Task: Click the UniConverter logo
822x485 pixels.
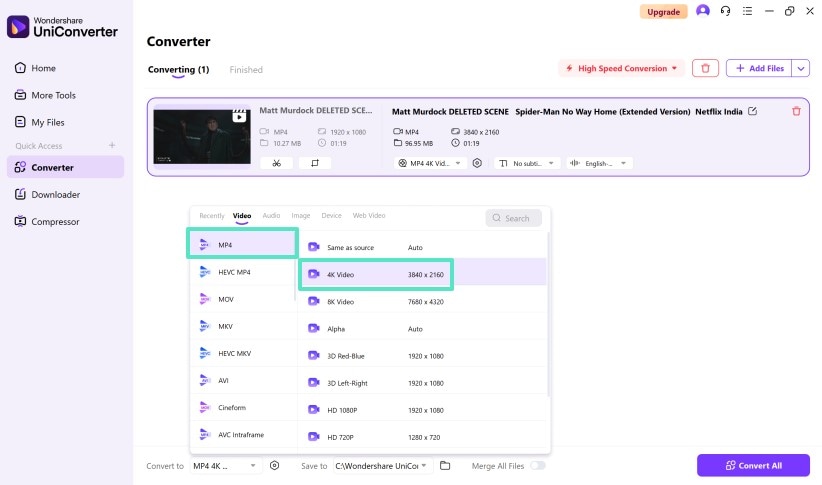Action: 62,27
